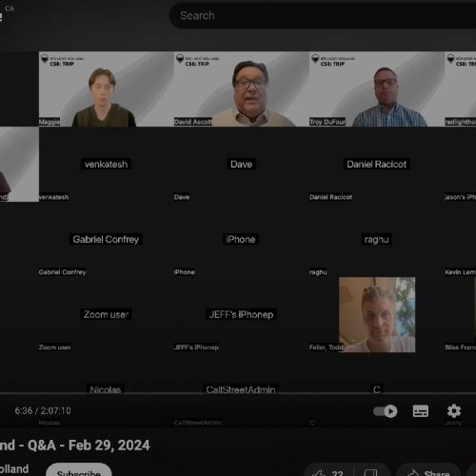Viewport: 476px width, 476px height.
Task: Click the Daniel Racicot center label
Action: [377, 164]
